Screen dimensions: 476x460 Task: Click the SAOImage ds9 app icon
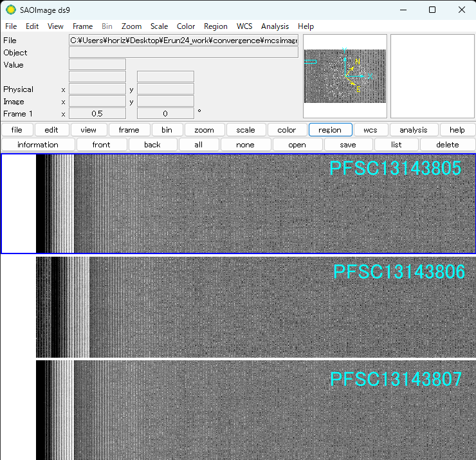point(11,10)
